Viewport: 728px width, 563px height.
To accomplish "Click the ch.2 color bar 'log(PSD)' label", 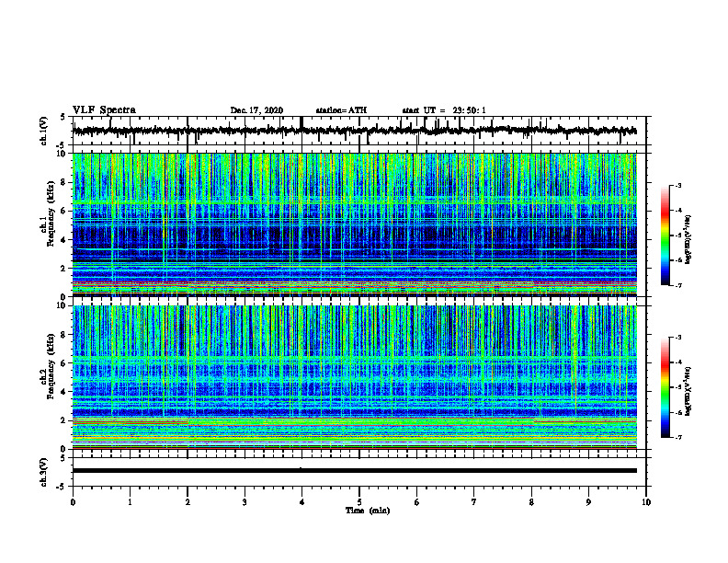I will point(688,392).
